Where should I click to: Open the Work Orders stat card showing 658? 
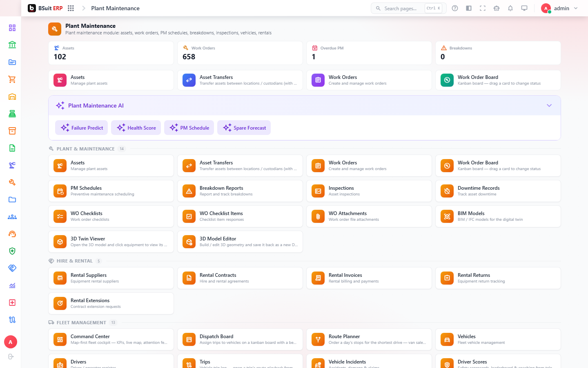click(x=240, y=53)
